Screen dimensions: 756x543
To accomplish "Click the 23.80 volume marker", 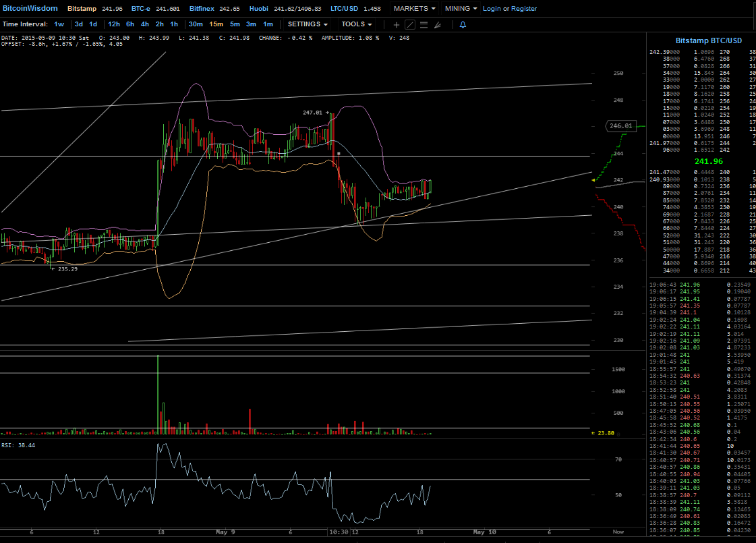I will coord(606,433).
